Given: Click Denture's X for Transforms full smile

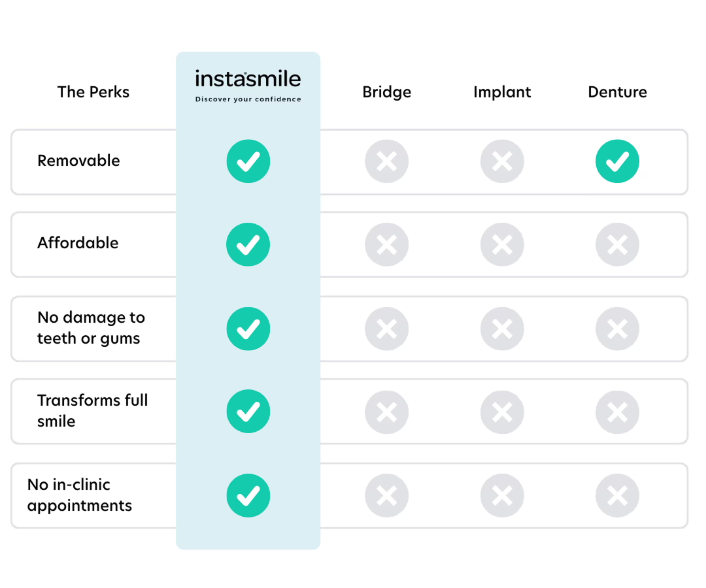Looking at the screenshot, I should click(x=617, y=412).
